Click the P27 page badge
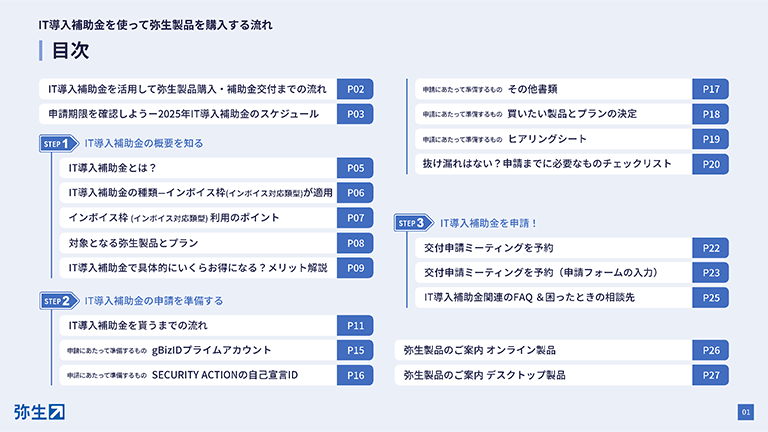 (711, 375)
